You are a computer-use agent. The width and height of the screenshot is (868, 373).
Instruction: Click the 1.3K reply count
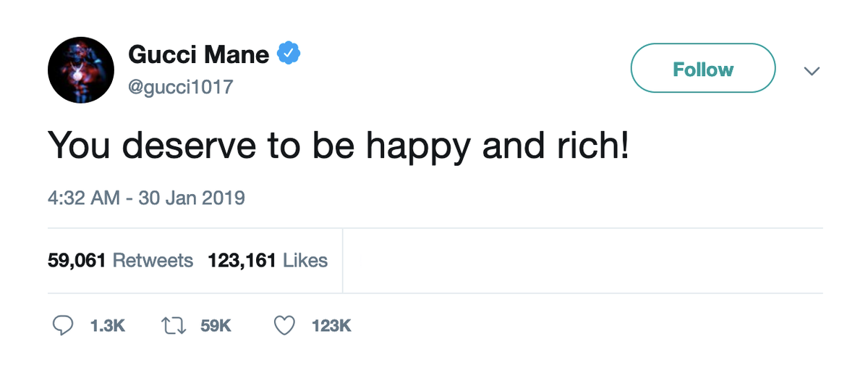tap(107, 327)
